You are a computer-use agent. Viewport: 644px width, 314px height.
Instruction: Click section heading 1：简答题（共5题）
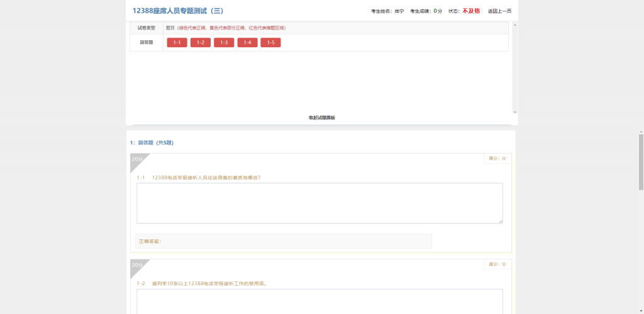coord(152,143)
